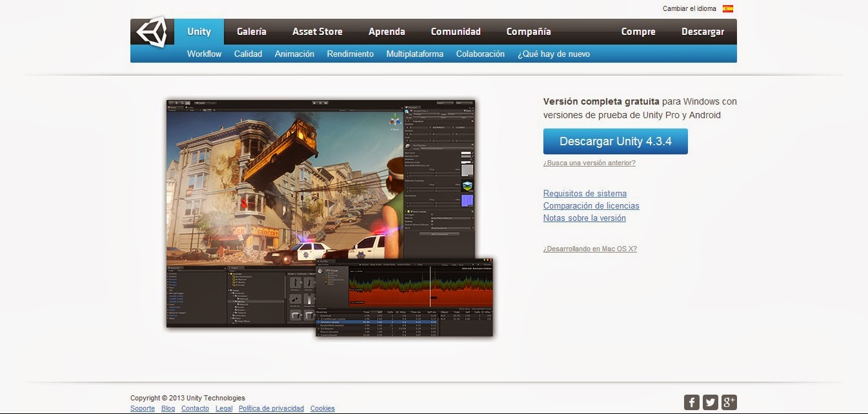Open Notas sobre la versión
The image size is (868, 414).
(583, 218)
